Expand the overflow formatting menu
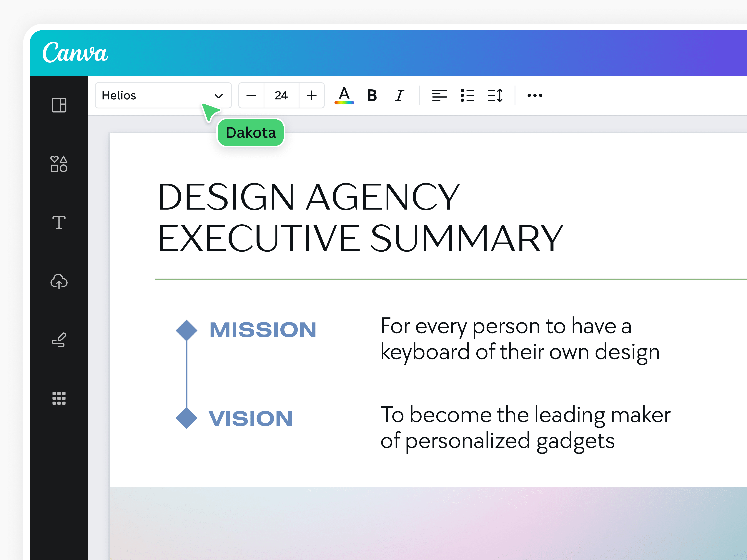 535,96
